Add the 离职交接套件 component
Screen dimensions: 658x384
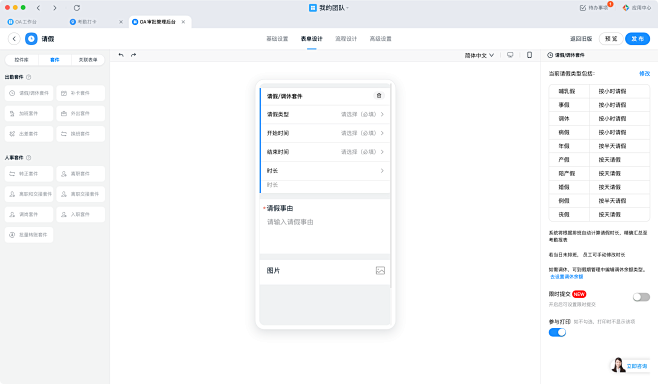tap(81, 194)
